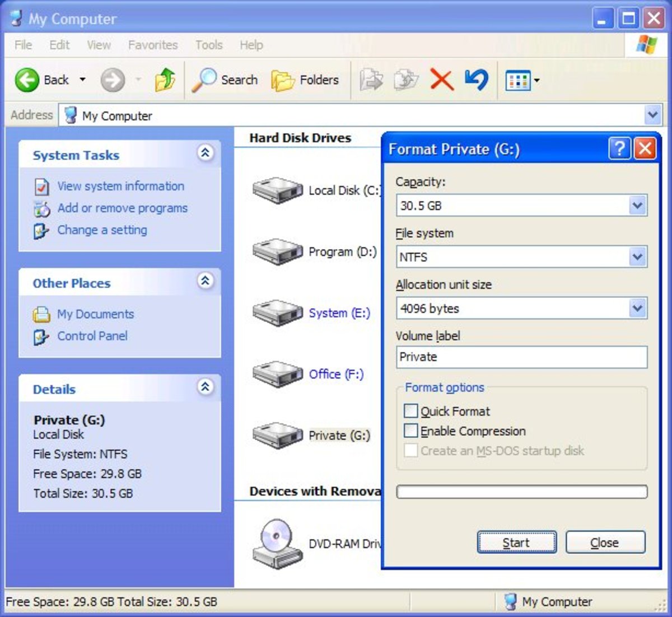The image size is (672, 617).
Task: Click Start to begin formatting
Action: point(516,542)
